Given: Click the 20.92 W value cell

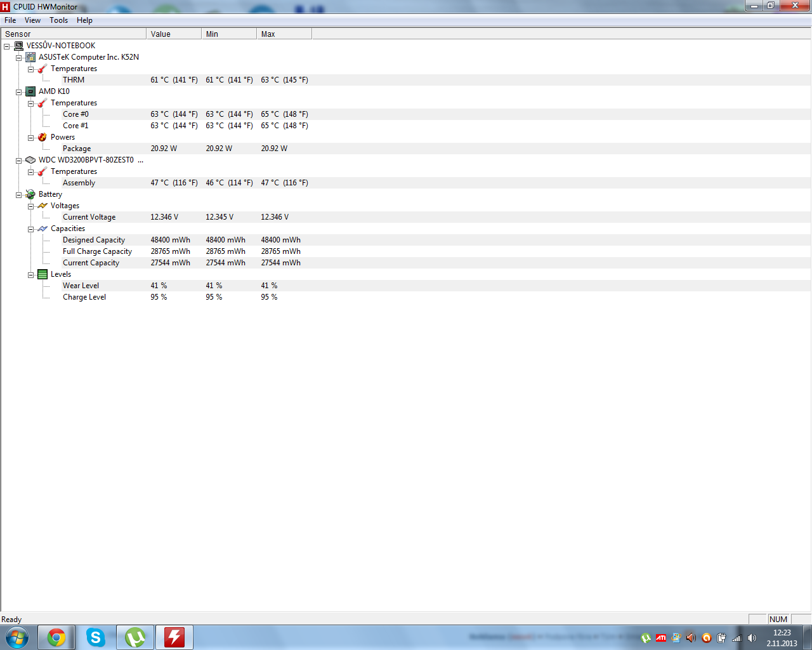Looking at the screenshot, I should [164, 149].
